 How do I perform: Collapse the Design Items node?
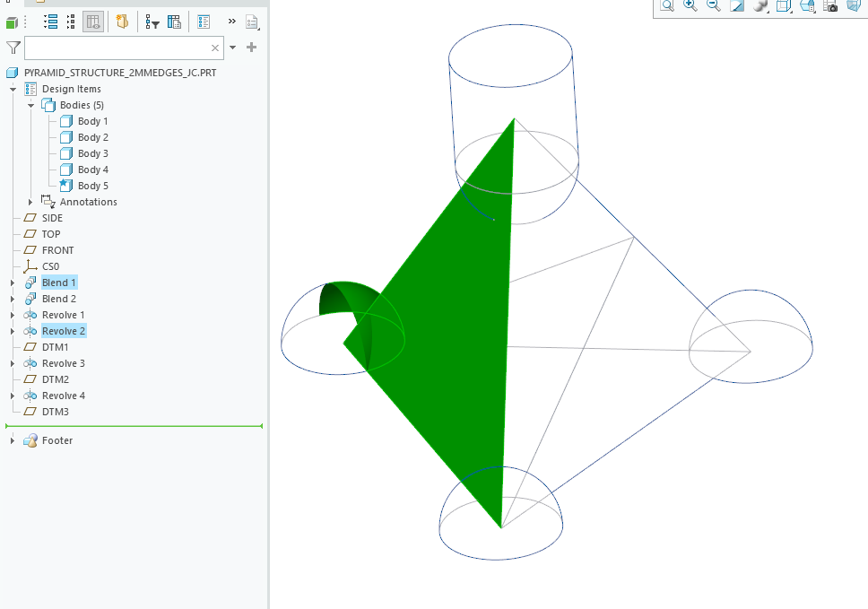point(13,89)
